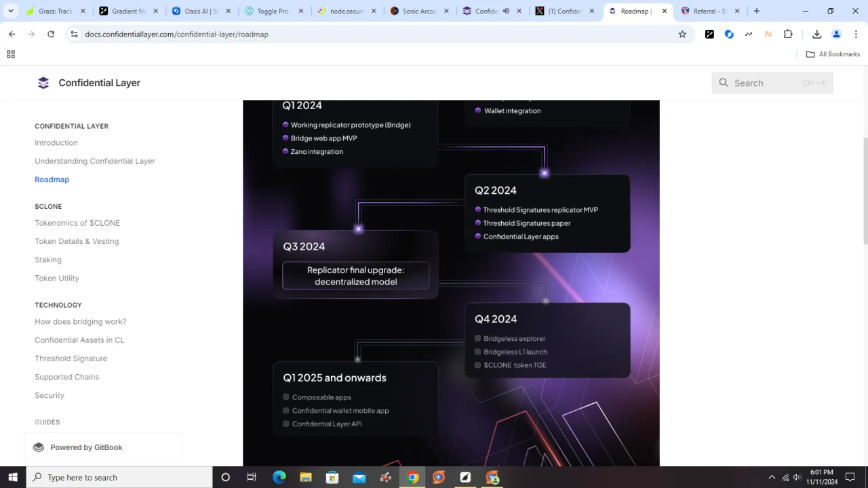Viewport: 868px width, 488px height.
Task: Open the roadmap timeline image
Action: point(451,283)
